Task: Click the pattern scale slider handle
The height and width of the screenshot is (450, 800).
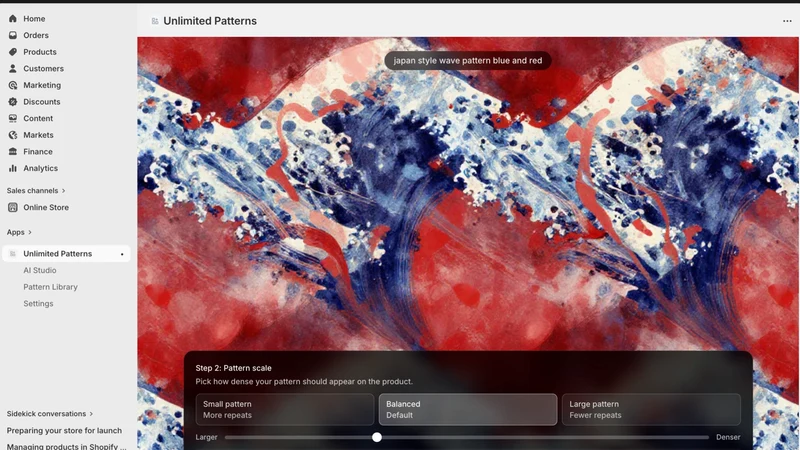Action: [377, 437]
